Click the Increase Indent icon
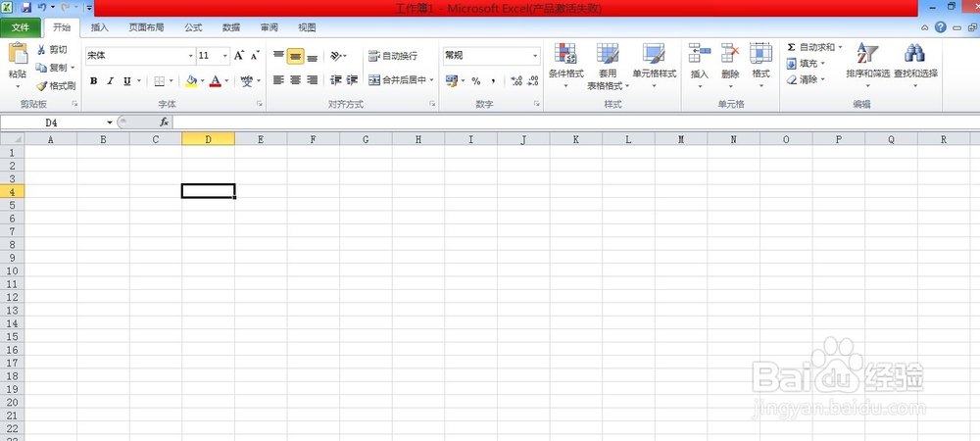980x441 pixels. click(x=353, y=80)
